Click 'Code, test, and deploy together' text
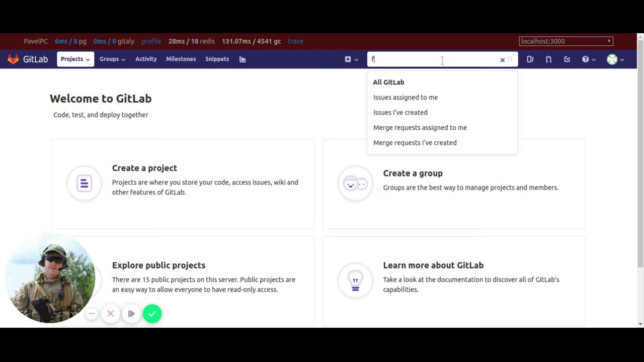 (101, 115)
